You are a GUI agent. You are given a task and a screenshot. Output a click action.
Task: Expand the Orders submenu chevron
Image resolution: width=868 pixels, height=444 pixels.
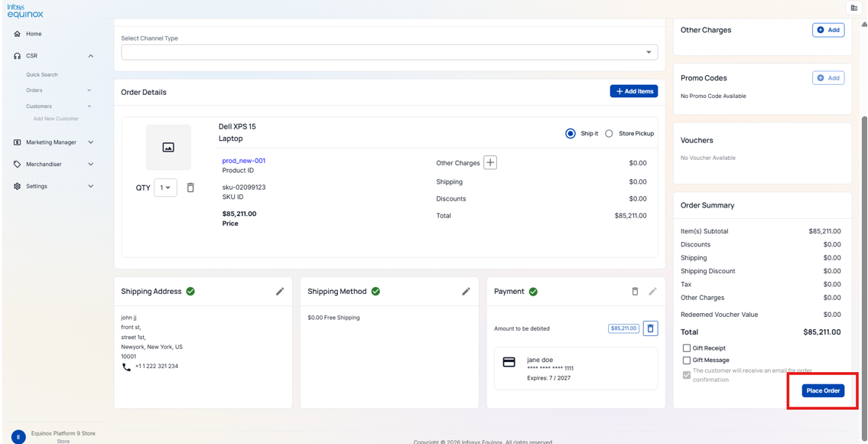coord(89,90)
